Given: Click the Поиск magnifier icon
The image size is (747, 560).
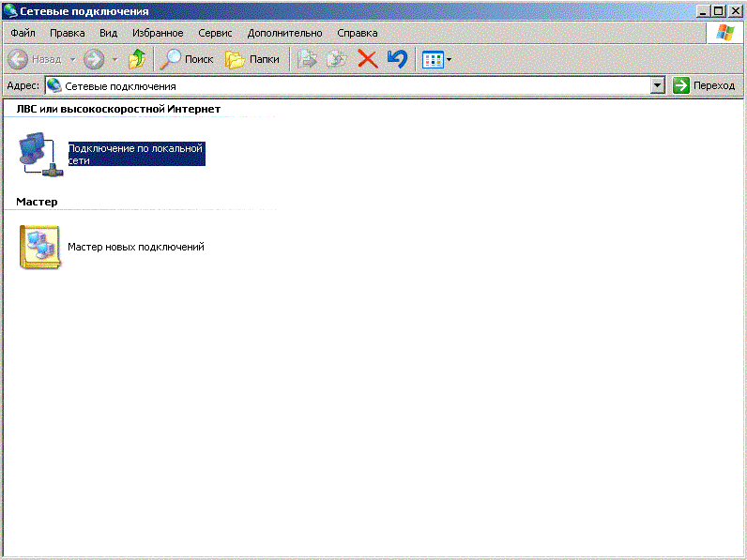Looking at the screenshot, I should pos(170,59).
